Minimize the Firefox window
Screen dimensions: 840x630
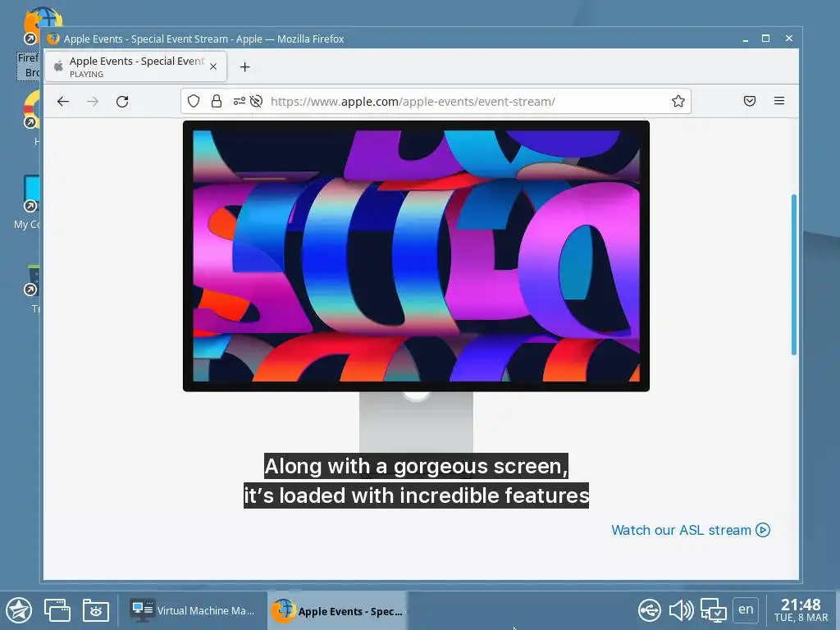coord(745,39)
